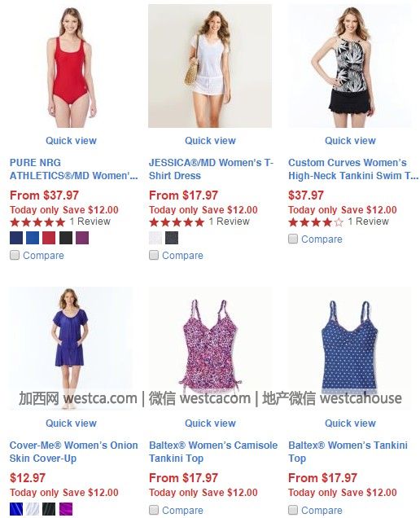Viewport: 420px width, 518px height.
Task: Select the blue pattern swatch for Cover-Me Cover-Up
Action: pos(16,509)
